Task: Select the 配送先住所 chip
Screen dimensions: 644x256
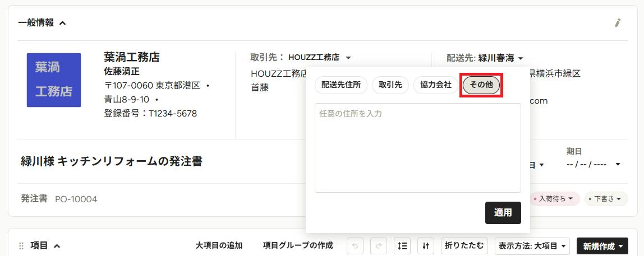Action: (341, 85)
